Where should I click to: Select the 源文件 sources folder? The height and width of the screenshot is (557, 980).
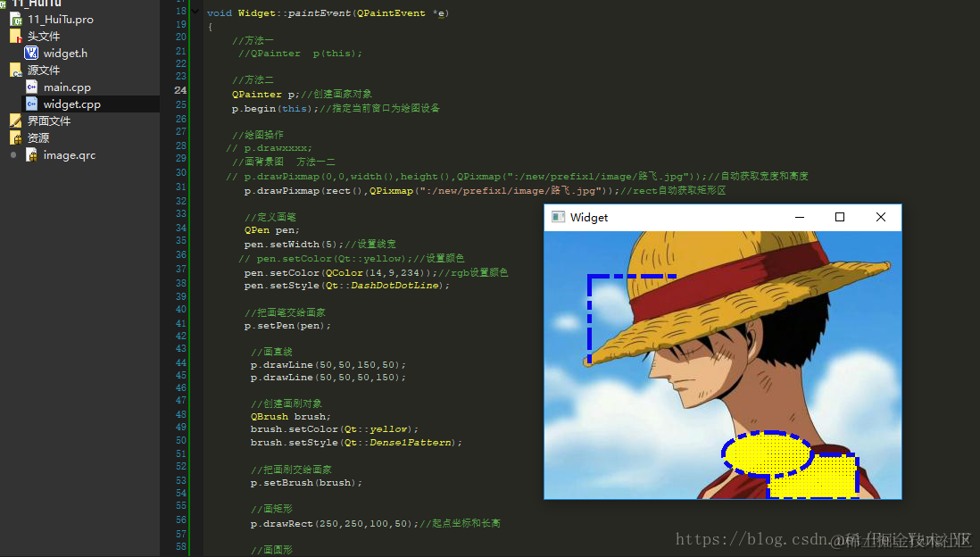[x=43, y=70]
